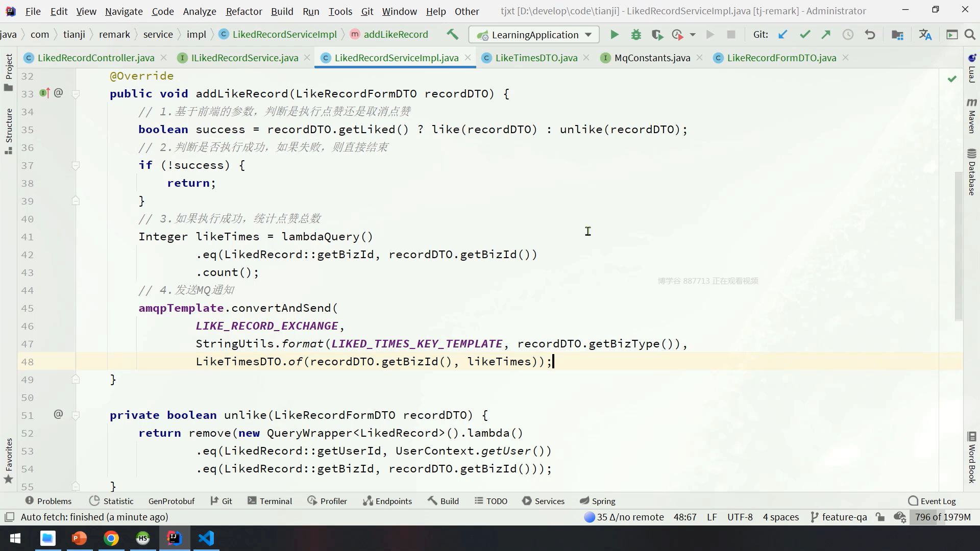Collapse addLikeRecord method fold marker

(x=76, y=94)
